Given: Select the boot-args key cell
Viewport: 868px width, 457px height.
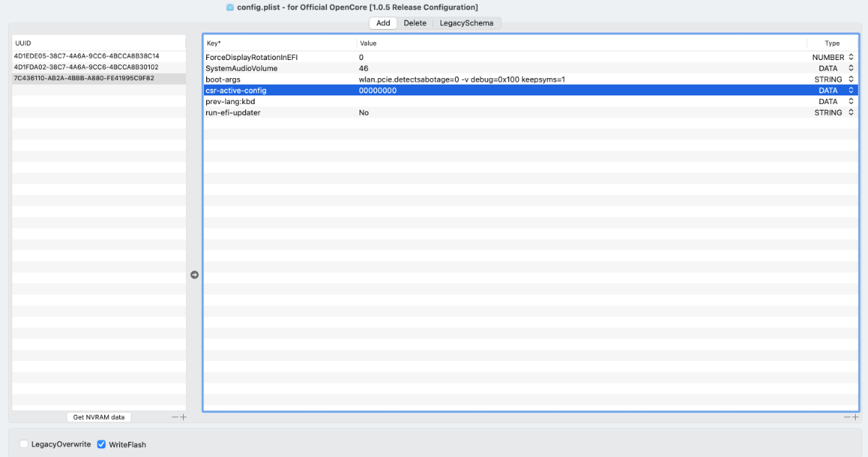Looking at the screenshot, I should click(x=280, y=80).
